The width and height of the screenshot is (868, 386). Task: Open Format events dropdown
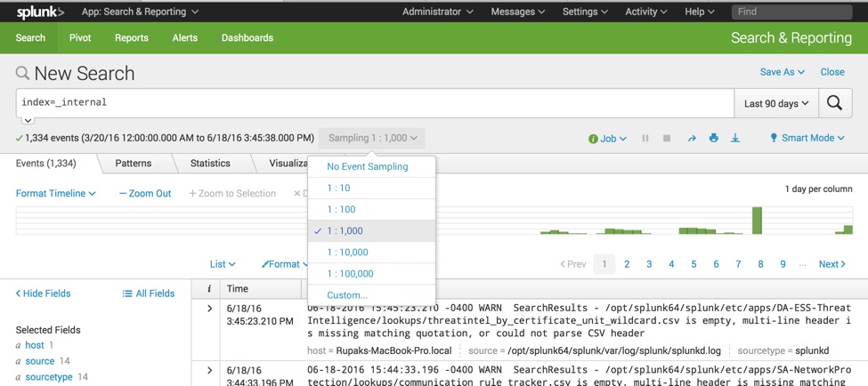pos(285,264)
